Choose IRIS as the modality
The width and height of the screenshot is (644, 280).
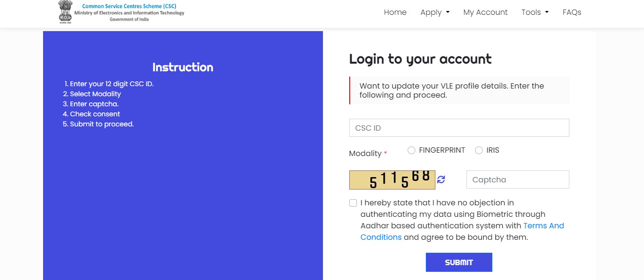point(479,151)
